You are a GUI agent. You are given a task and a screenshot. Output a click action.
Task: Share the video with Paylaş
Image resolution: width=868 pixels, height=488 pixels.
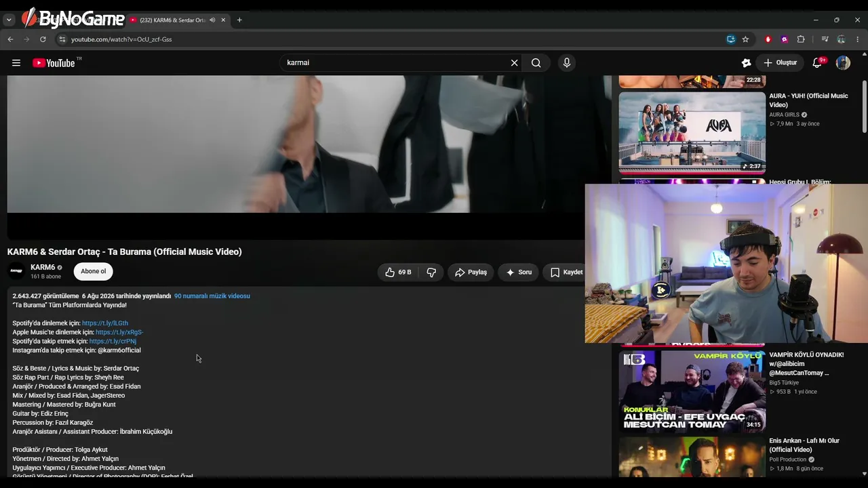pyautogui.click(x=471, y=272)
